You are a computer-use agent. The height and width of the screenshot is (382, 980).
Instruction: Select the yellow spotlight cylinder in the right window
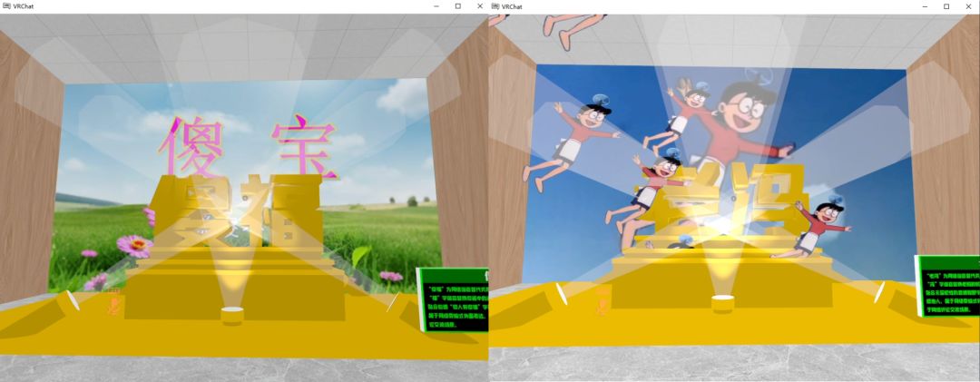point(722,304)
